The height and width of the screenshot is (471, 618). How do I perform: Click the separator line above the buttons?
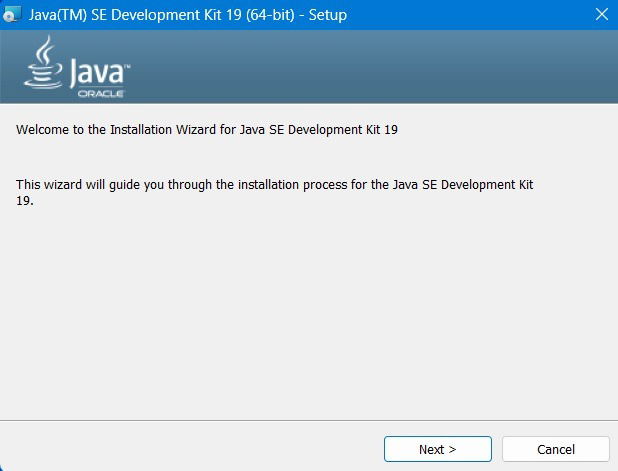pyautogui.click(x=309, y=420)
